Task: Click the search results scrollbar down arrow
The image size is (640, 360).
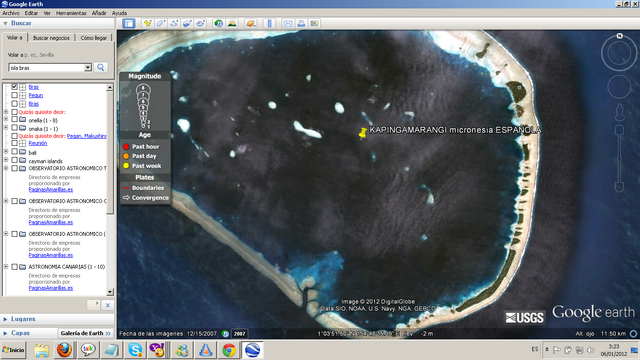Action: pos(110,292)
